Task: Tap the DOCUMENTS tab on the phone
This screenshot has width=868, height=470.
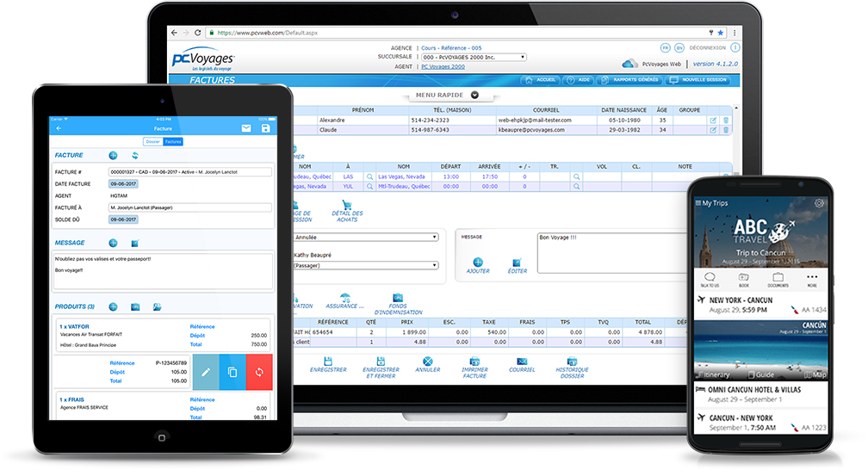Action: [x=778, y=280]
